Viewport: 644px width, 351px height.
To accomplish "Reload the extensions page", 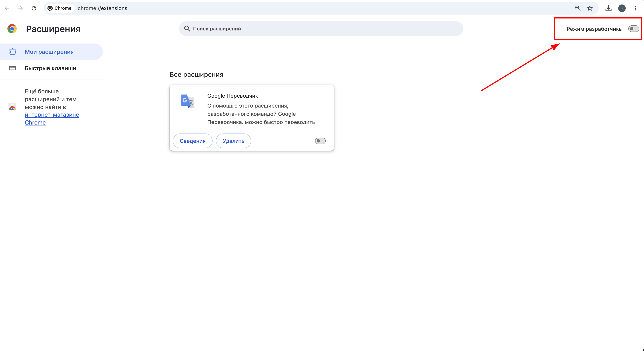I will pos(34,8).
